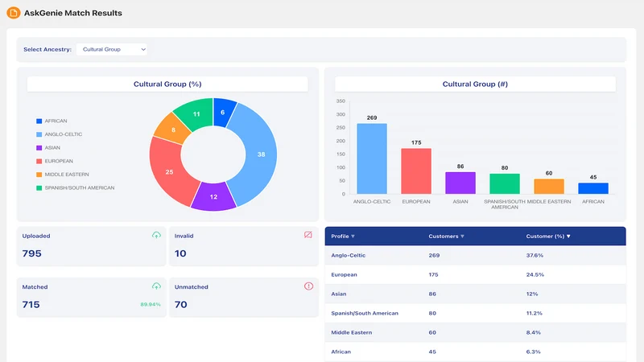Toggle Asian in the donut legend
644x362 pixels.
pyautogui.click(x=48, y=148)
